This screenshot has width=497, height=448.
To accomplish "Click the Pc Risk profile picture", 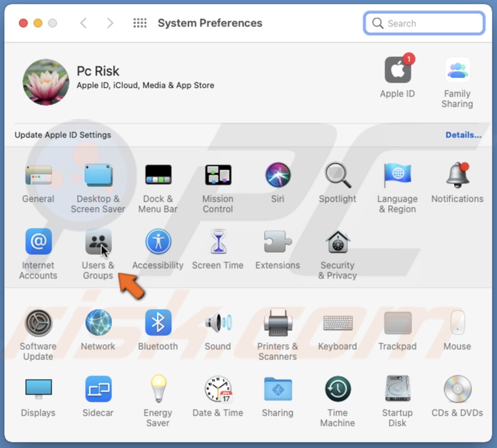I will (46, 82).
